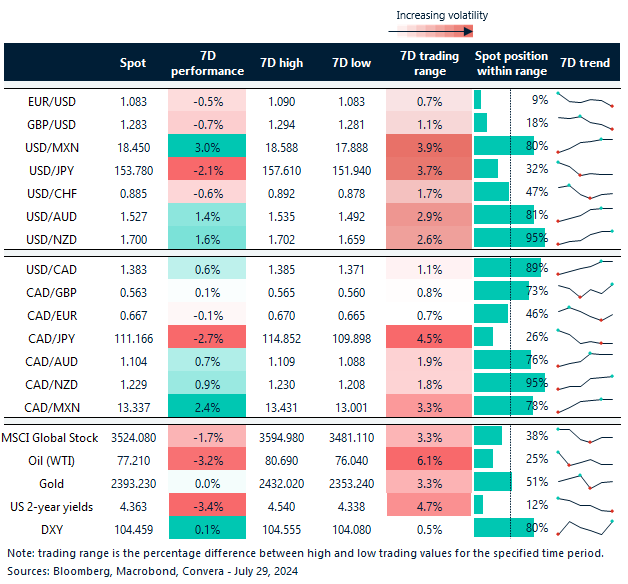Click the Spot column header

[x=132, y=63]
